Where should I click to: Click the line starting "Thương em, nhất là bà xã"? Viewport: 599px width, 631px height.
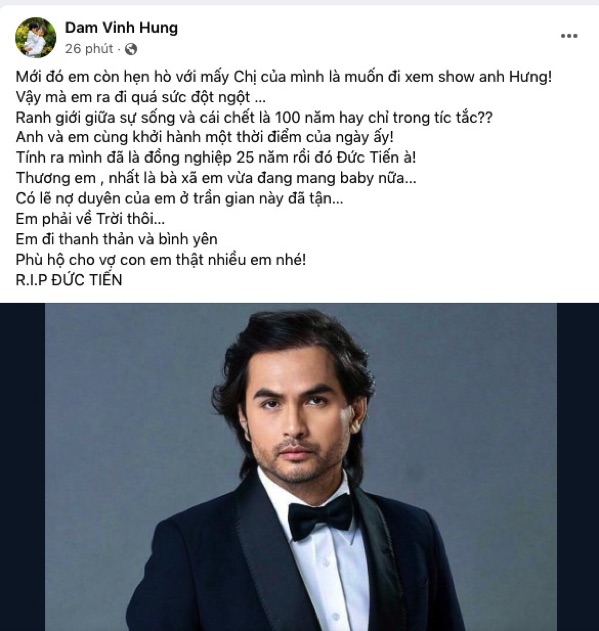(216, 178)
